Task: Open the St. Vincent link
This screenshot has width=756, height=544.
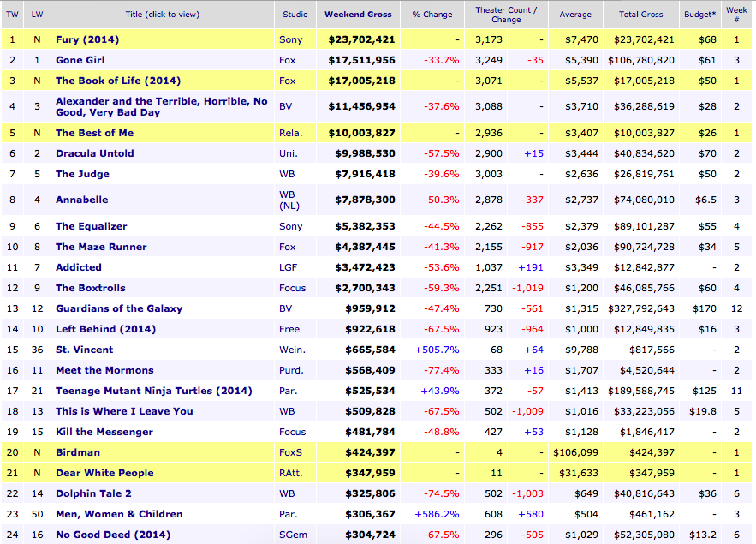Action: (85, 350)
